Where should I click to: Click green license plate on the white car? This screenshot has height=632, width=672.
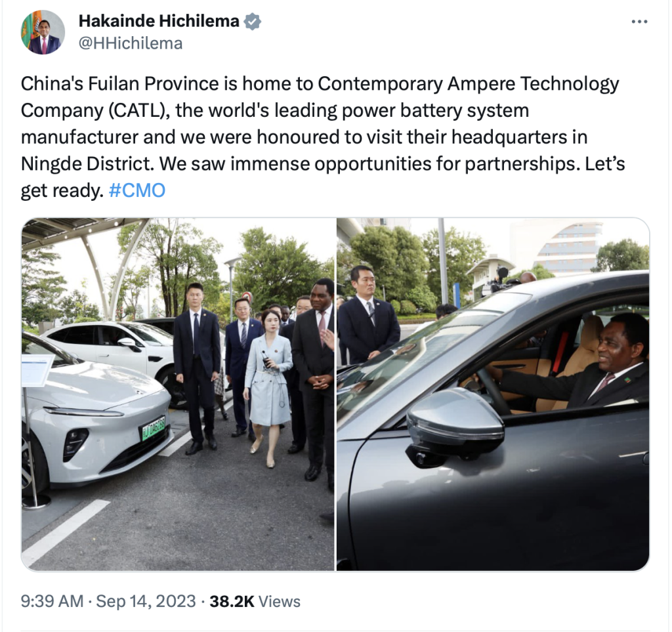point(153,427)
